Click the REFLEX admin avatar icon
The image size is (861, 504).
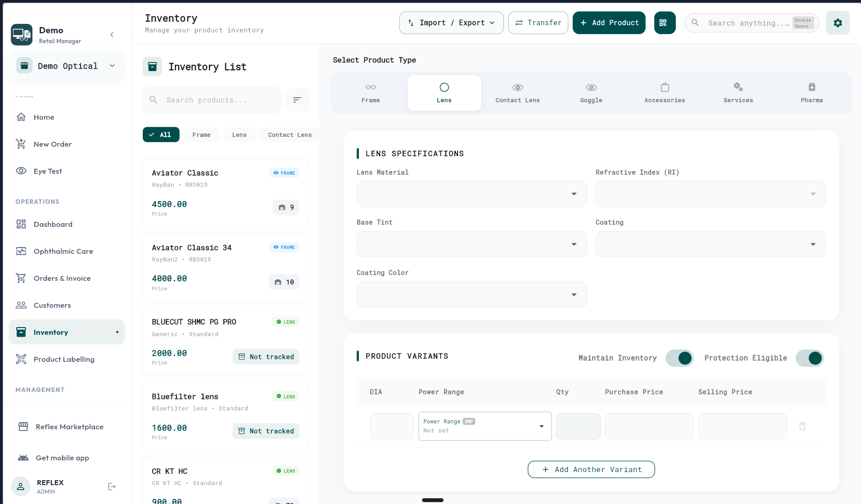coord(21,486)
